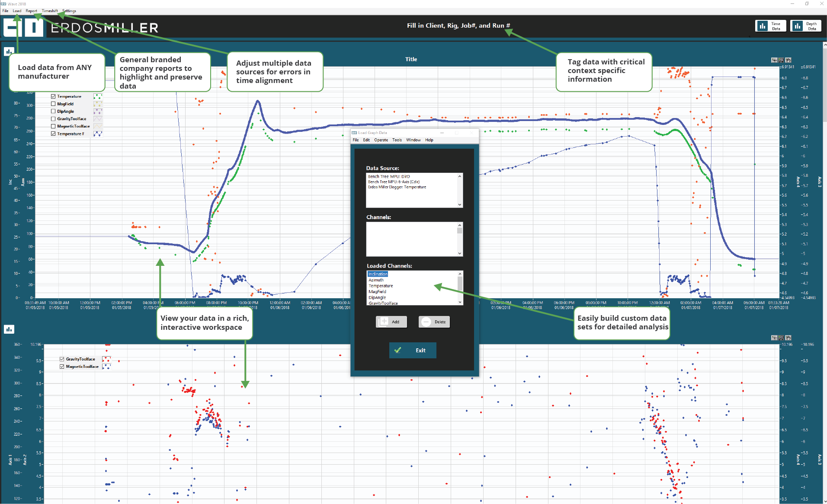The image size is (827, 504).
Task: Open the Depth Data view
Action: [806, 26]
